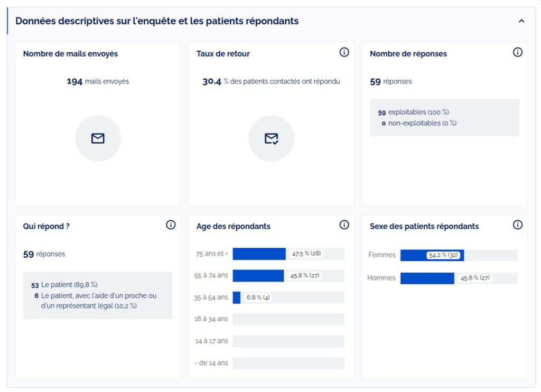Collapse the Données descriptives section
The width and height of the screenshot is (541, 392).
521,21
